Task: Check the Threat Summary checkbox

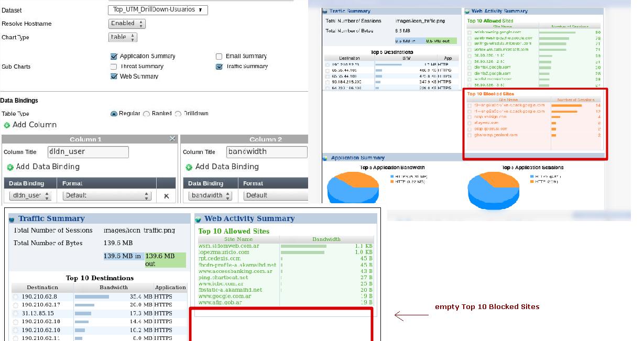Action: point(114,67)
